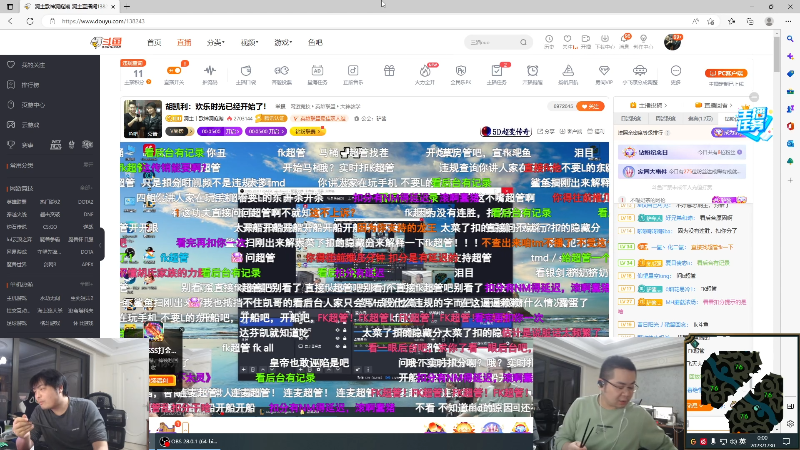Image resolution: width=800 pixels, height=450 pixels.
Task: Open the browser favorites star icon
Action: [732, 21]
